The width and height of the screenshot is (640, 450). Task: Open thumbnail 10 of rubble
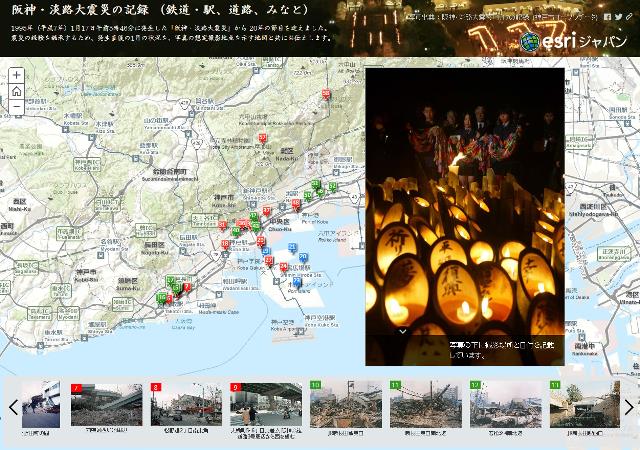coord(346,404)
